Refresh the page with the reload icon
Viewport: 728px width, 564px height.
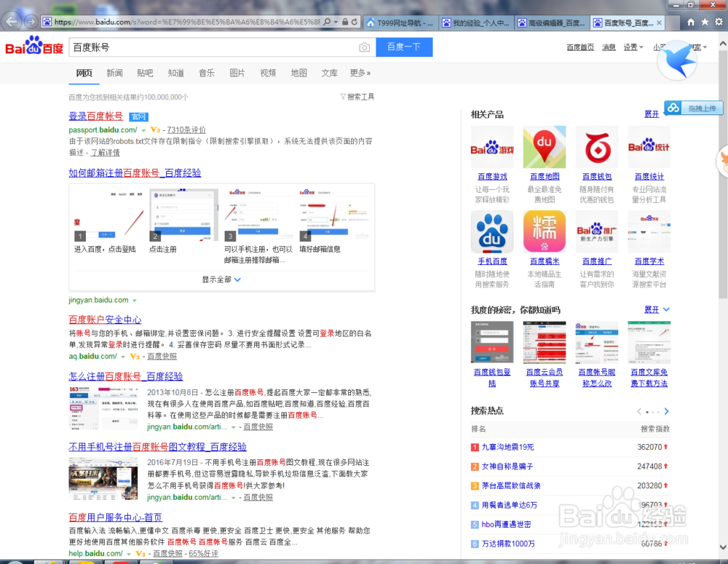(x=355, y=22)
